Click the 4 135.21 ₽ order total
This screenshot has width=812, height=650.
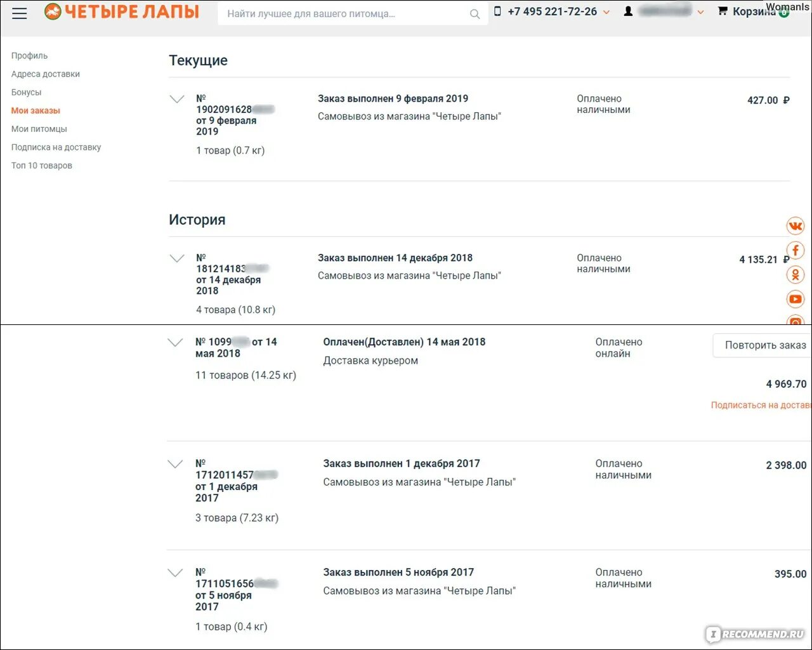pos(764,260)
